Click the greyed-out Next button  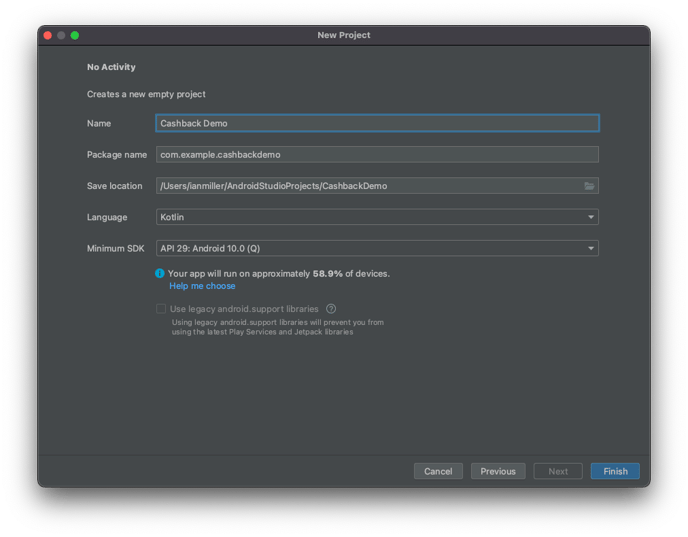[x=558, y=471]
